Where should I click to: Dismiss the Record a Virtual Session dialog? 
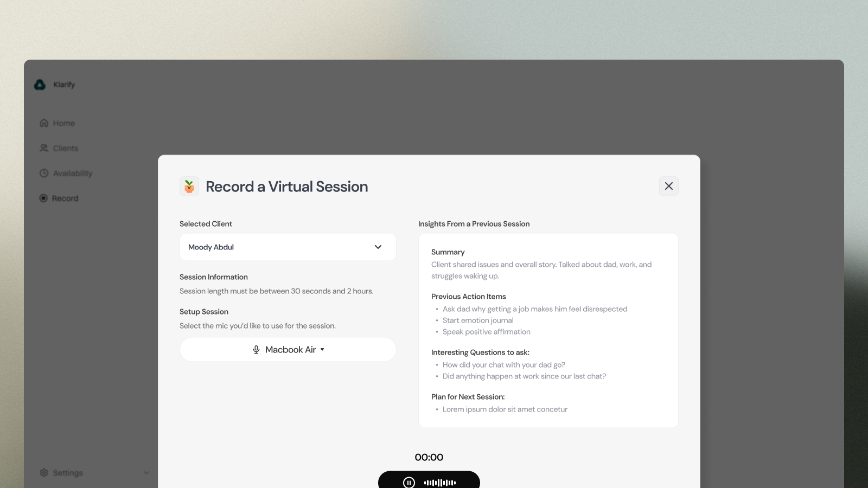coord(668,186)
